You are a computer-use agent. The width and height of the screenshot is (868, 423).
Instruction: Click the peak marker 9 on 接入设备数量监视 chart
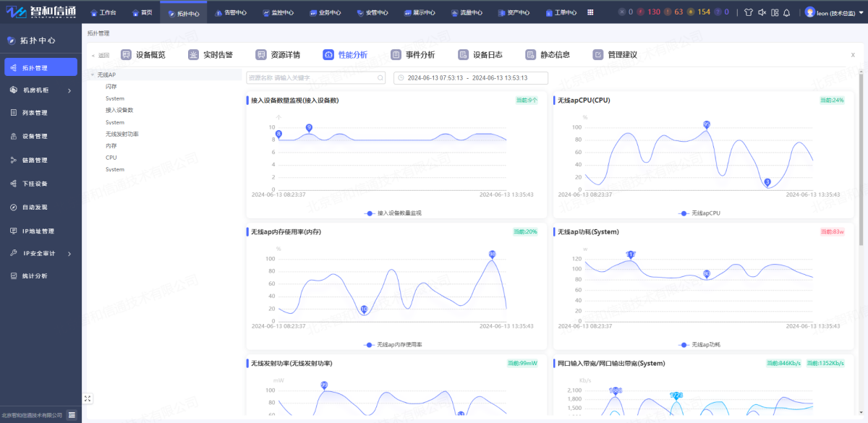(309, 128)
